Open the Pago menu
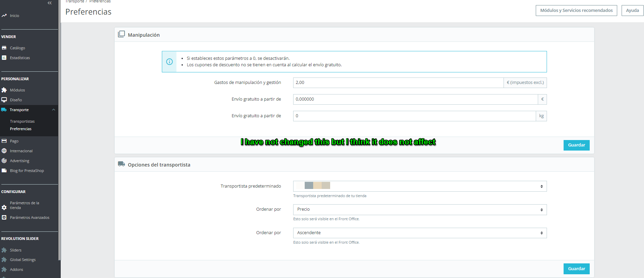 click(14, 141)
